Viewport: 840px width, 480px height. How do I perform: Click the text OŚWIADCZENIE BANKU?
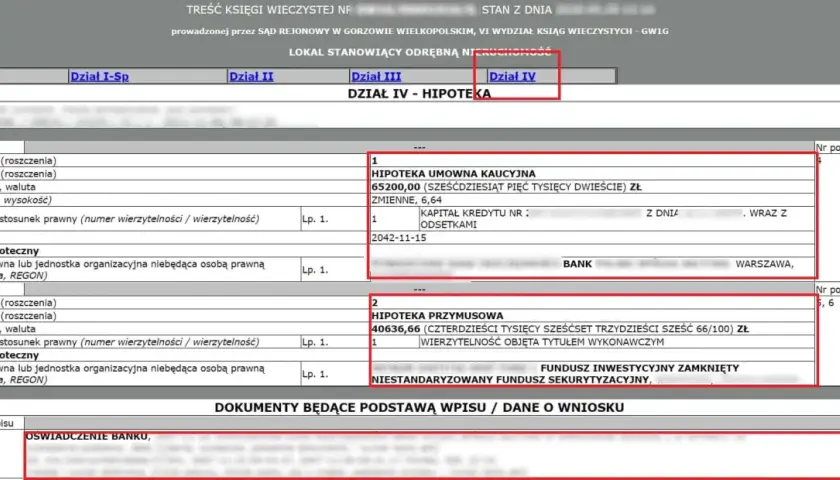pyautogui.click(x=87, y=437)
